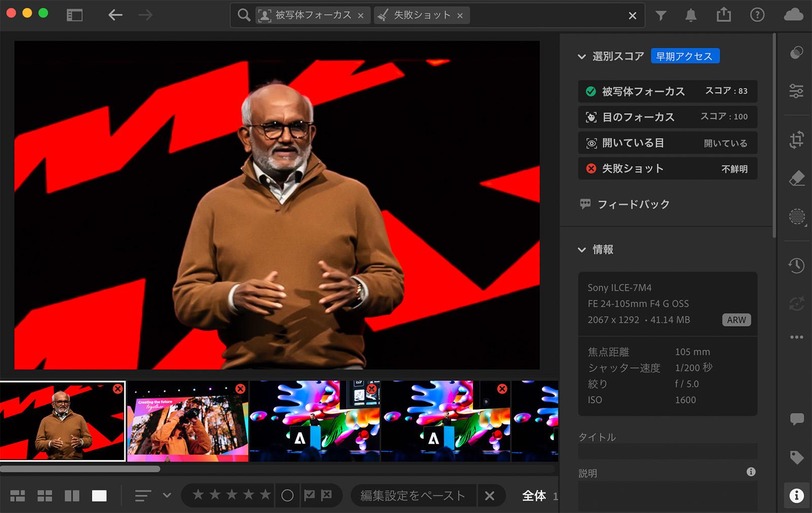The height and width of the screenshot is (513, 812).
Task: Set a five-star rating
Action: [264, 493]
